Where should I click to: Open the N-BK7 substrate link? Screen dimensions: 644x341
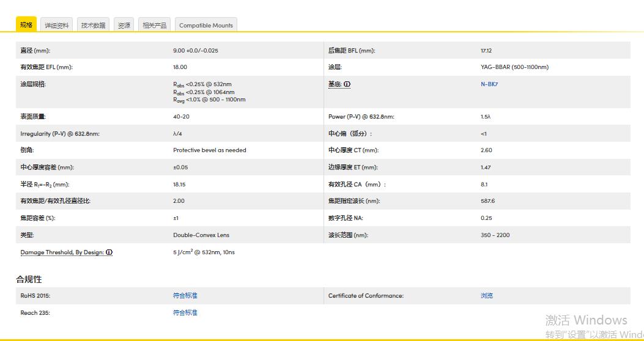[x=489, y=84]
